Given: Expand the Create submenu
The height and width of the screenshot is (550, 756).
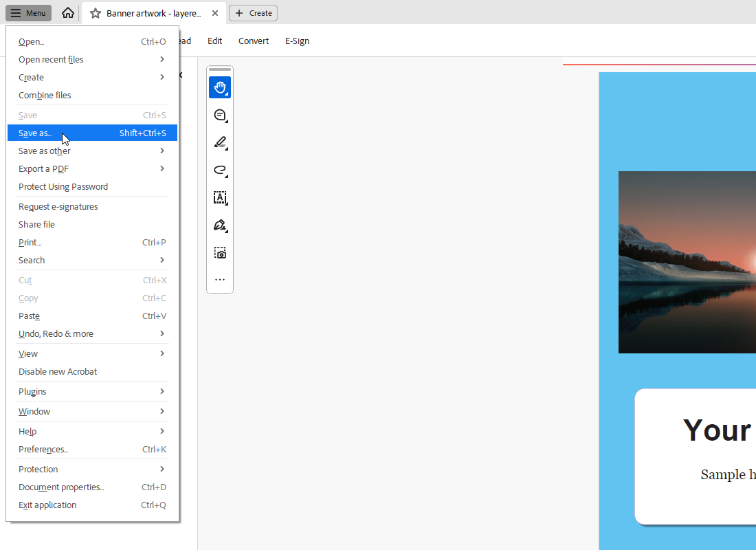Looking at the screenshot, I should tap(93, 77).
